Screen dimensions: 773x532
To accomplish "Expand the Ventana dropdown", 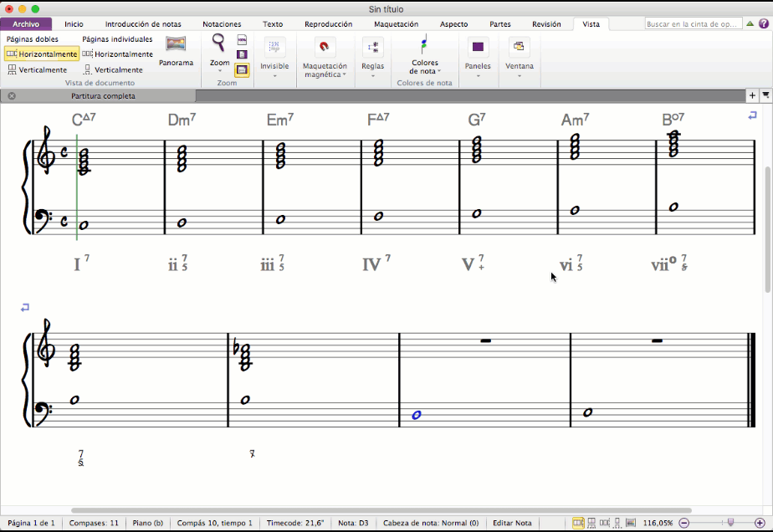I will click(x=520, y=76).
